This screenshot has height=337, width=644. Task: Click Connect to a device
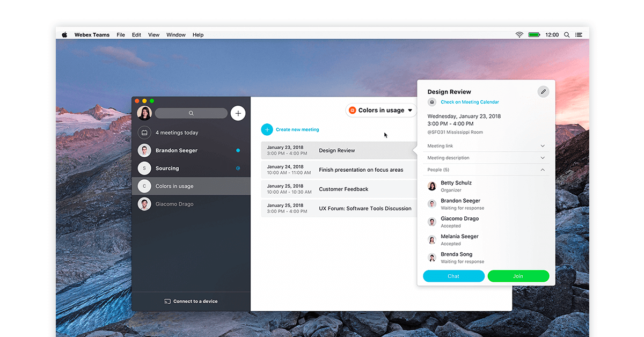tap(191, 302)
